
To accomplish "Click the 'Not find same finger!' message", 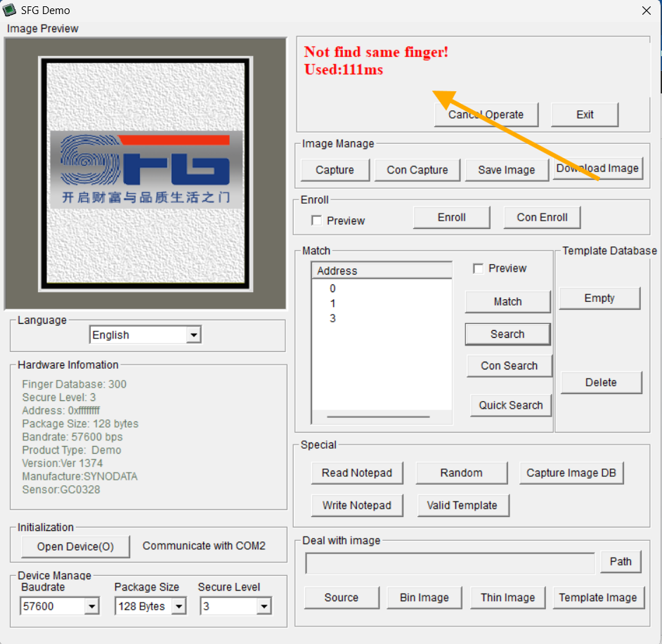I will pos(376,52).
